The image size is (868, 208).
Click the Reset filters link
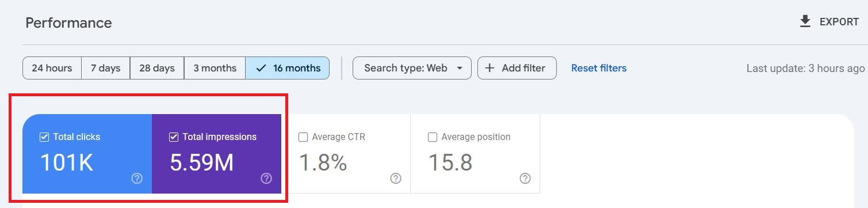tap(599, 68)
